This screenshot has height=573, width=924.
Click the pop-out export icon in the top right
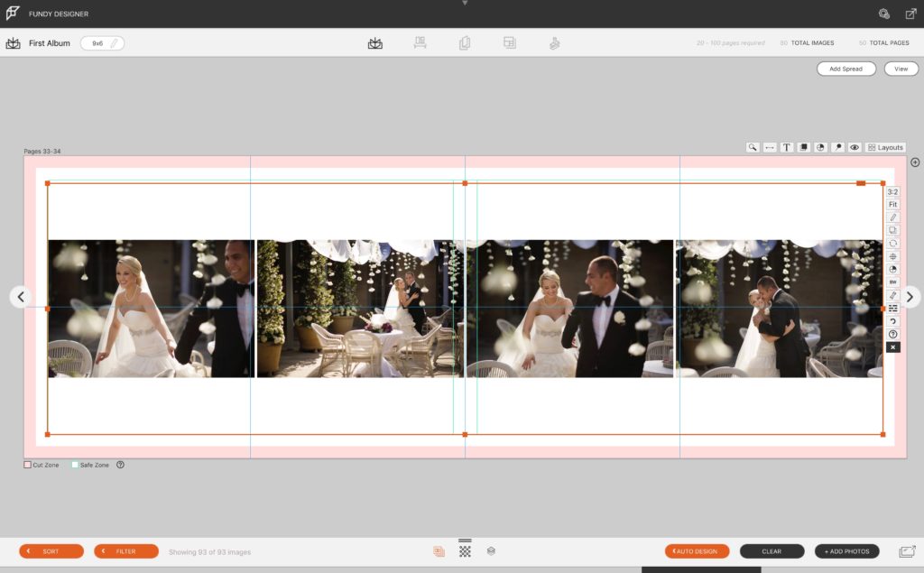click(910, 14)
